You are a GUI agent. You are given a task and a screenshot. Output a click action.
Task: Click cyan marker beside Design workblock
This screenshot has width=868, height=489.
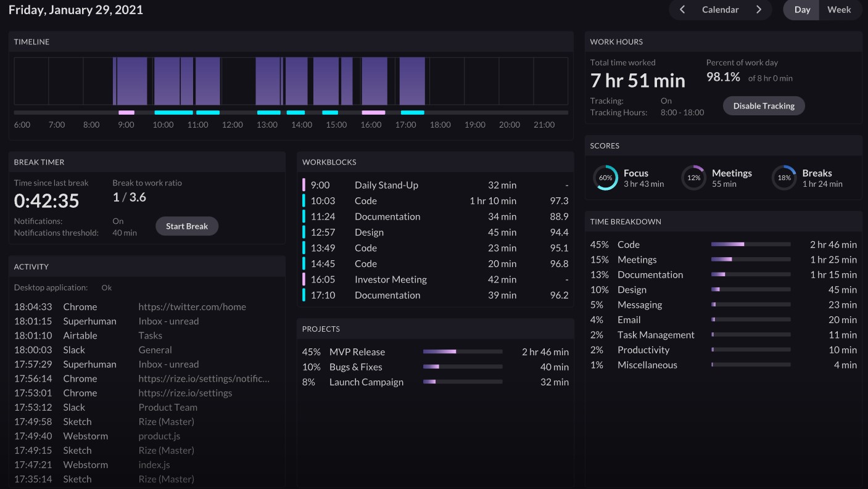304,232
